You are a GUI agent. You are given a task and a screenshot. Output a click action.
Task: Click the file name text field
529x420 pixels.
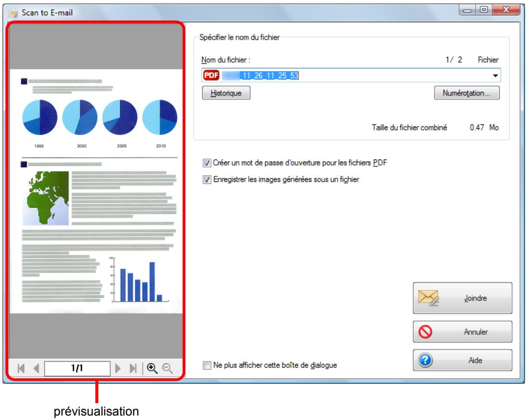[x=351, y=75]
